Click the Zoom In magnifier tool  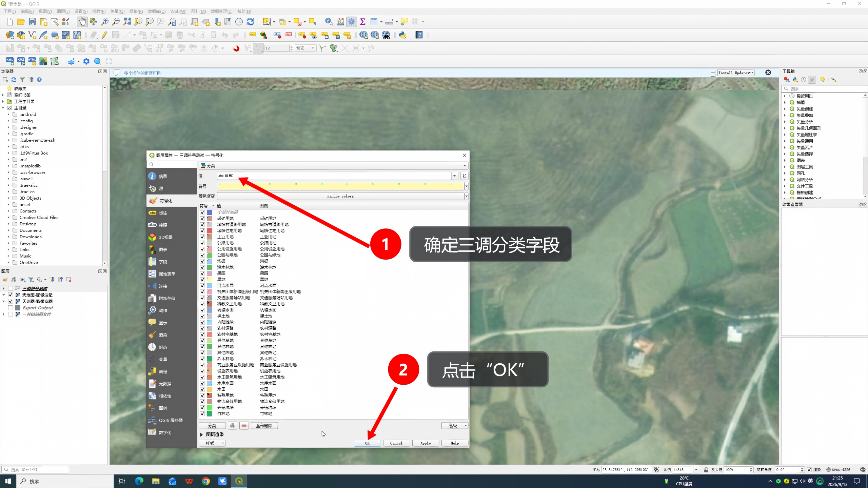(105, 22)
